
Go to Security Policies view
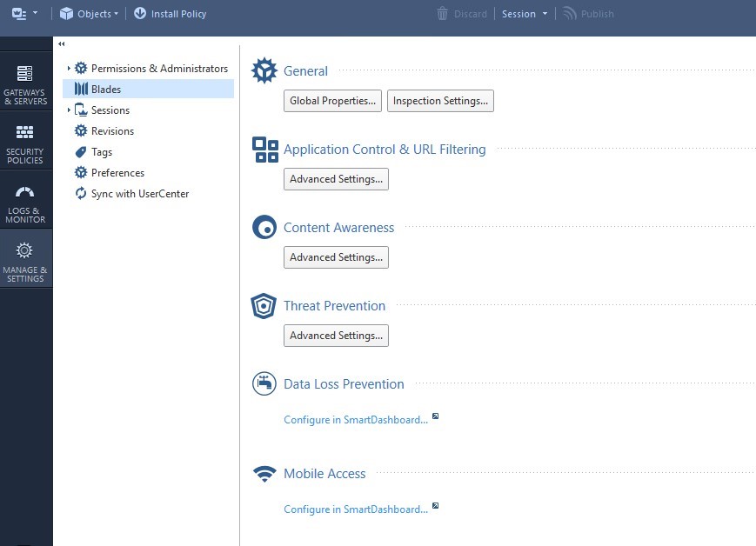tap(25, 143)
